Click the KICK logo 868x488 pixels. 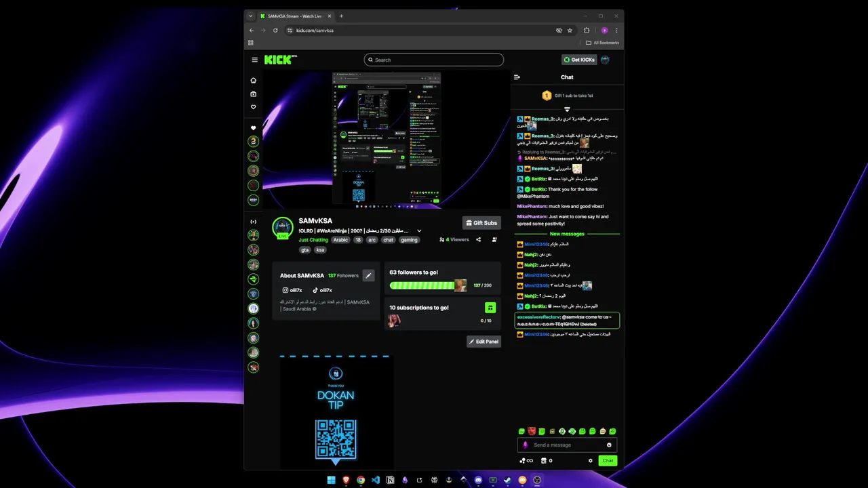[280, 60]
